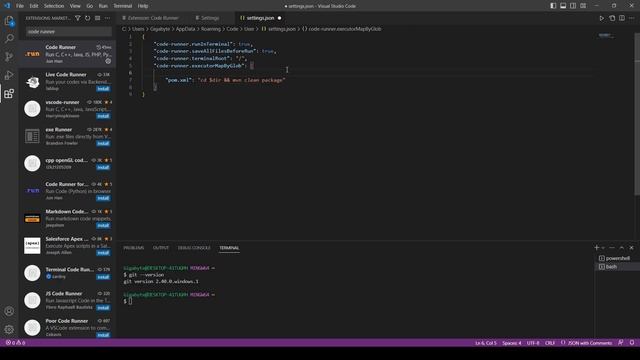
Task: Install the Terminal Code Runner extension
Action: coord(103,277)
